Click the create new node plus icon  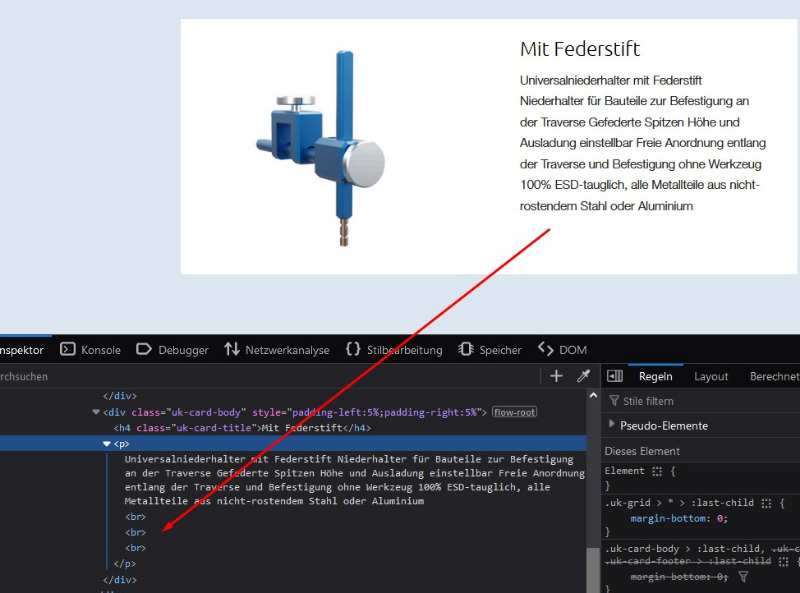coord(556,376)
